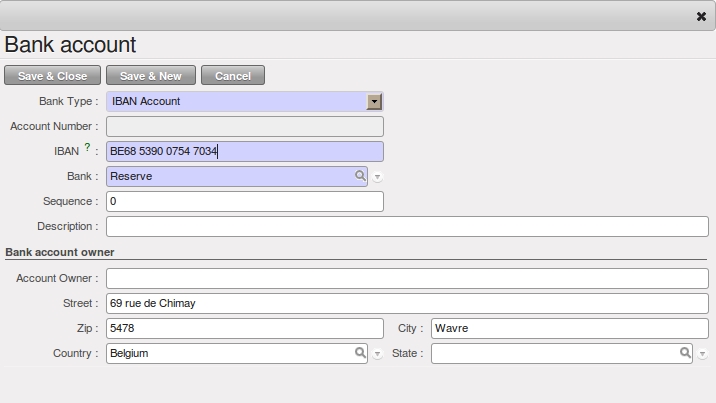
Task: Click the green help question mark near IBAN
Action: [x=87, y=148]
